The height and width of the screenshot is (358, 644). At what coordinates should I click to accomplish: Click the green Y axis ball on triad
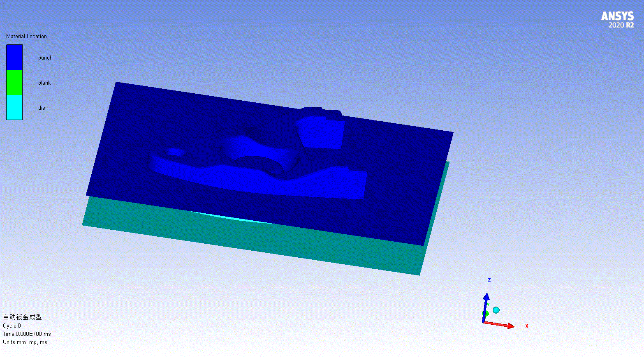485,314
